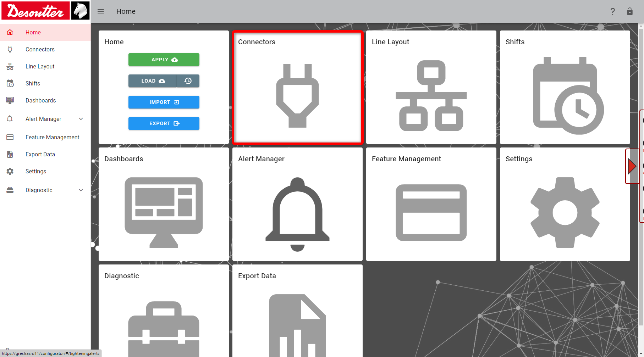Click the Diagnostic tile title
The width and height of the screenshot is (644, 357).
122,276
